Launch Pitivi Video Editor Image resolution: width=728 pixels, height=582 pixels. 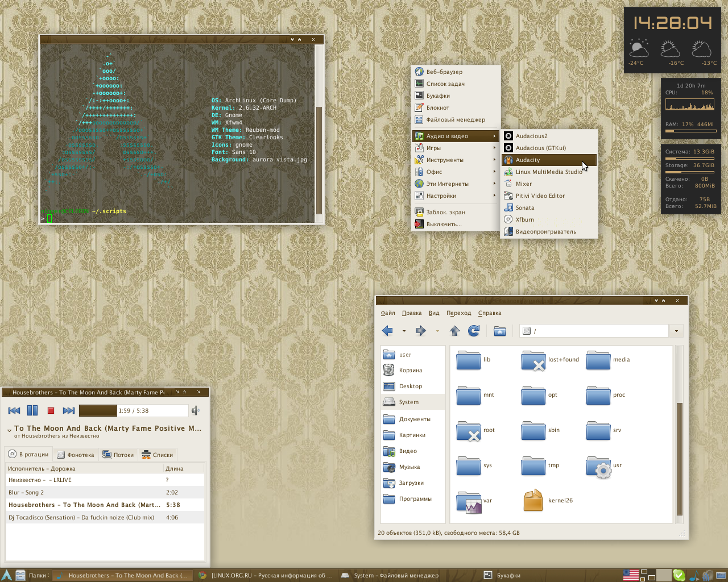549,196
